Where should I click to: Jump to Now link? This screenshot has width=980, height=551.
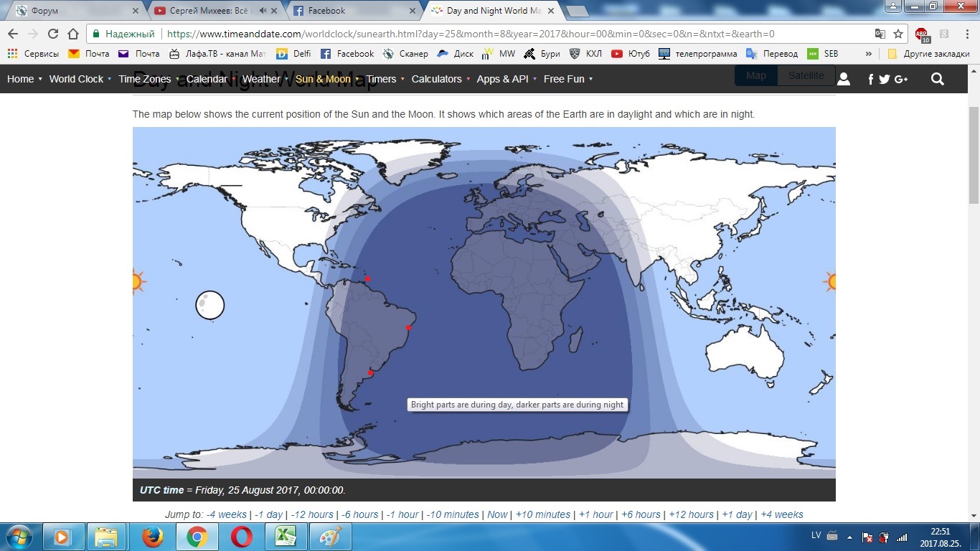point(497,514)
